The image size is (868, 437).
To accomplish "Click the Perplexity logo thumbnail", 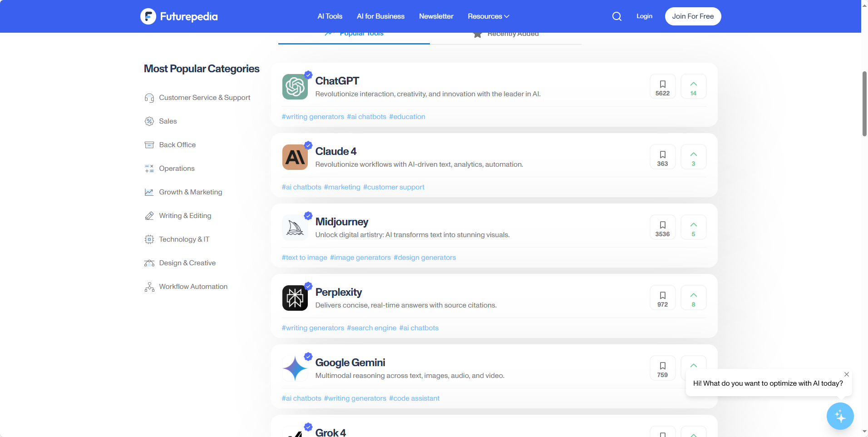I will point(295,298).
